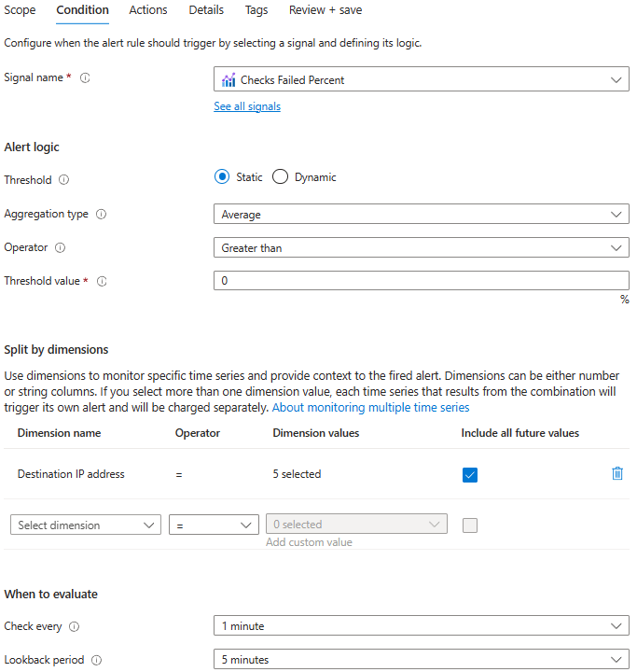The height and width of the screenshot is (672, 637).
Task: Click the Aggregation type info icon
Action: point(101,215)
